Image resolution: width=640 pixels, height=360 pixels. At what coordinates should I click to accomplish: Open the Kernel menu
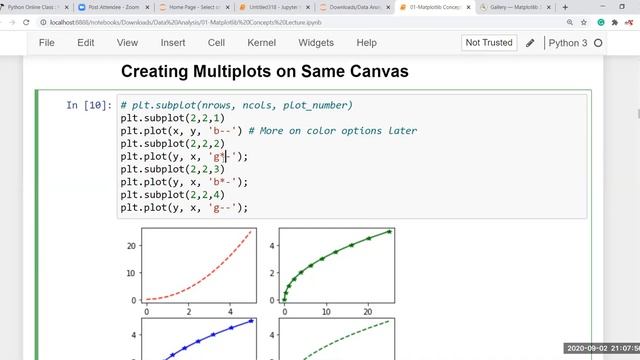(x=262, y=42)
